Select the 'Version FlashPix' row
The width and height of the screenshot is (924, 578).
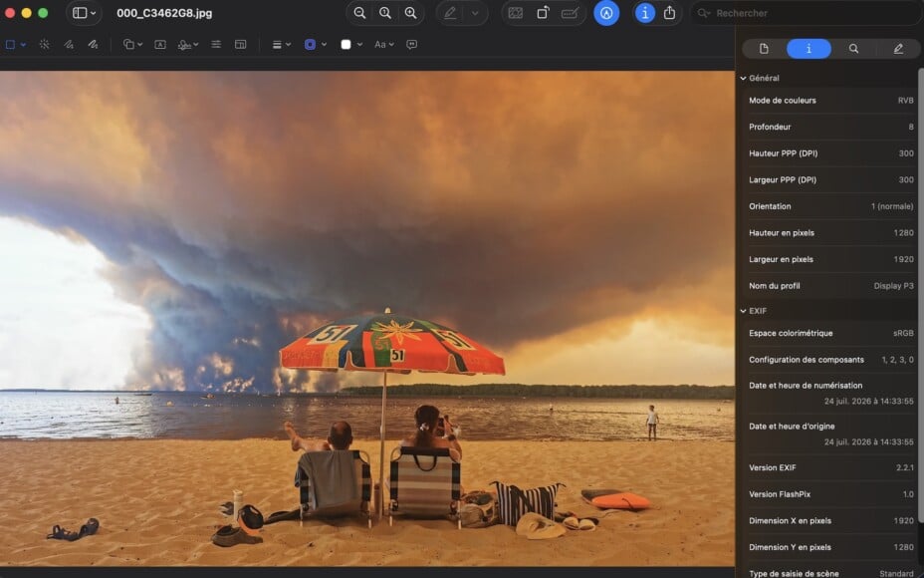pyautogui.click(x=830, y=494)
